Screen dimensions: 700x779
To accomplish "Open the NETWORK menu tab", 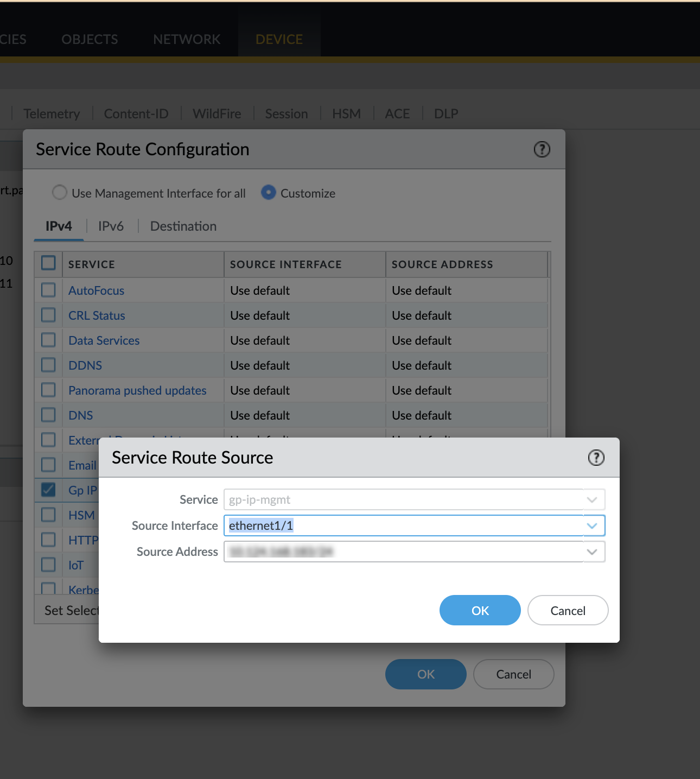I will pyautogui.click(x=186, y=39).
